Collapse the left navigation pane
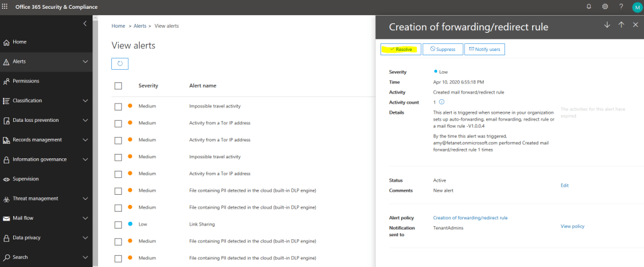The width and height of the screenshot is (644, 267). click(86, 23)
